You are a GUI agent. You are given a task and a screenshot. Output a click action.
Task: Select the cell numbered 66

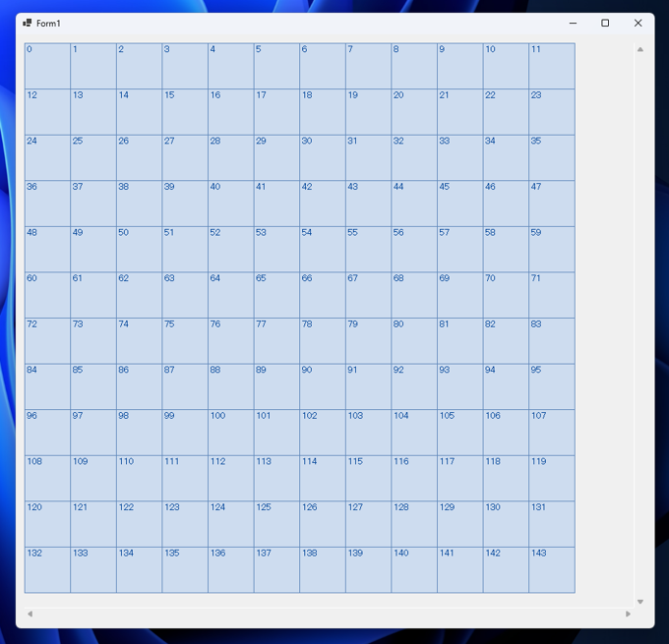pos(323,295)
